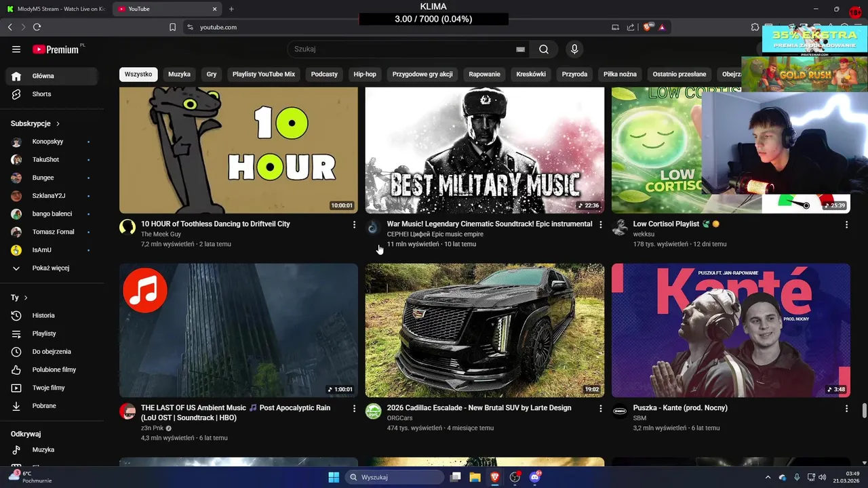This screenshot has width=868, height=488.
Task: Select Podcasty filter chip
Action: [x=324, y=74]
